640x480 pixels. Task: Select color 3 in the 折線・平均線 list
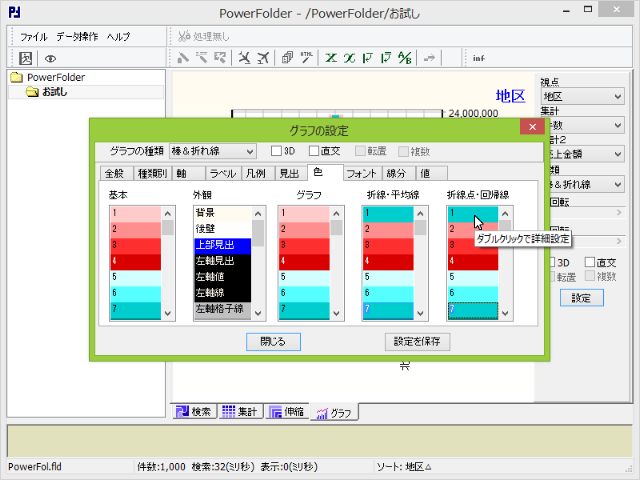388,245
